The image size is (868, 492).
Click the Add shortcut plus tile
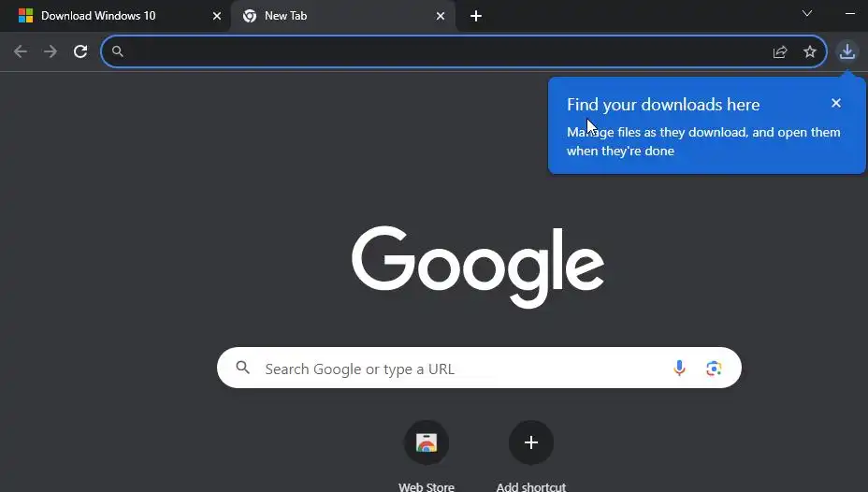pos(531,442)
